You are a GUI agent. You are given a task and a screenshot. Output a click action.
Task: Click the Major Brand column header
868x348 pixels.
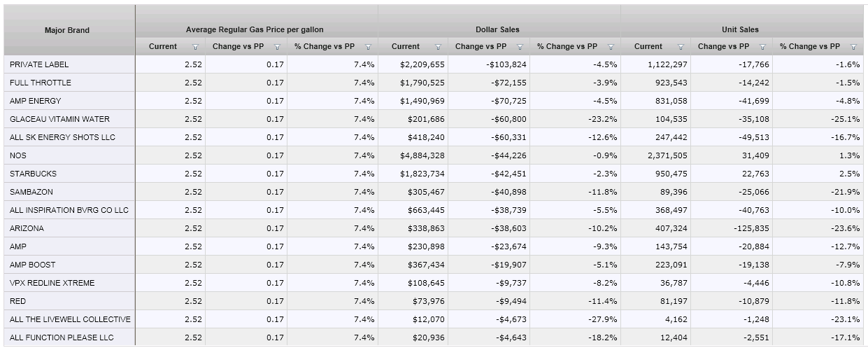(x=67, y=30)
